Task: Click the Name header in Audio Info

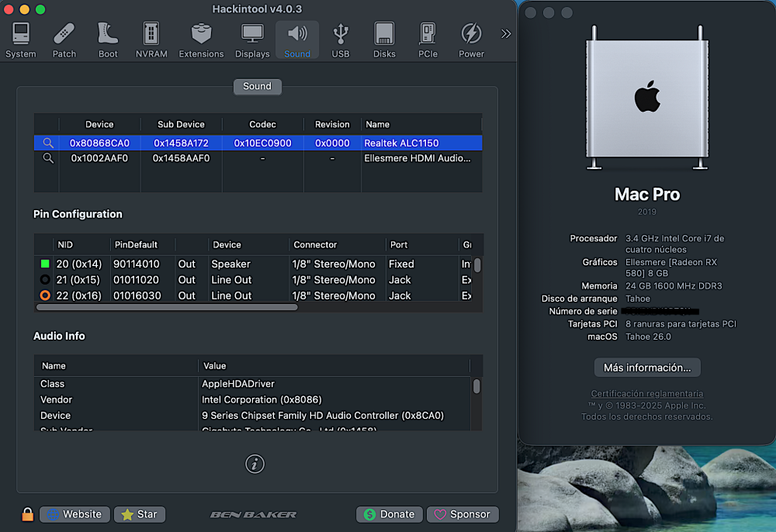Action: [54, 366]
